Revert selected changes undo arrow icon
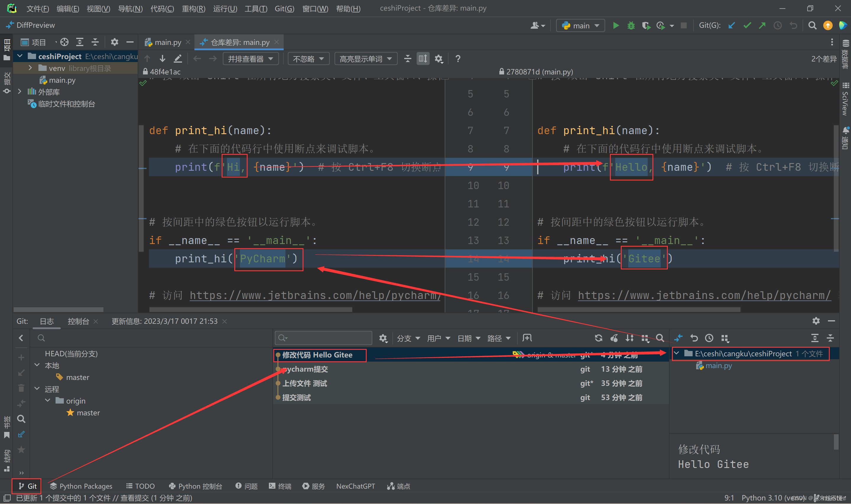Viewport: 851px width, 504px height. 694,338
